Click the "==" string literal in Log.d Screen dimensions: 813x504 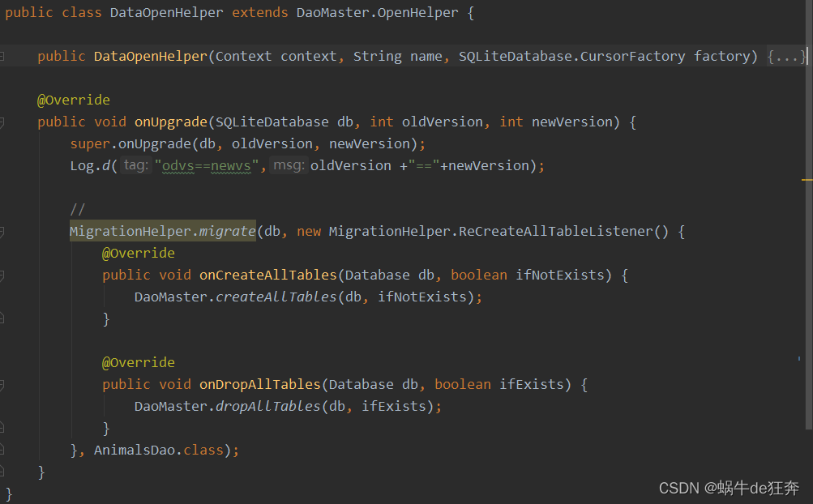[x=424, y=166]
